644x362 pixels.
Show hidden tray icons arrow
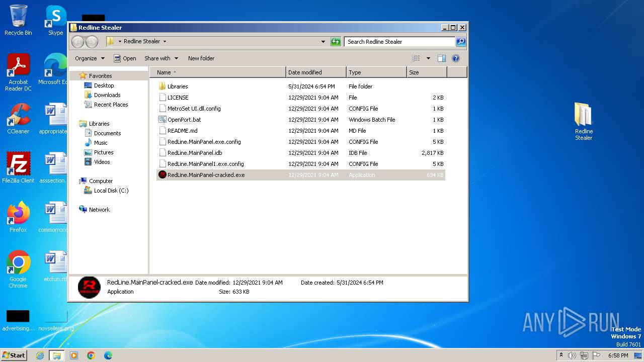561,355
